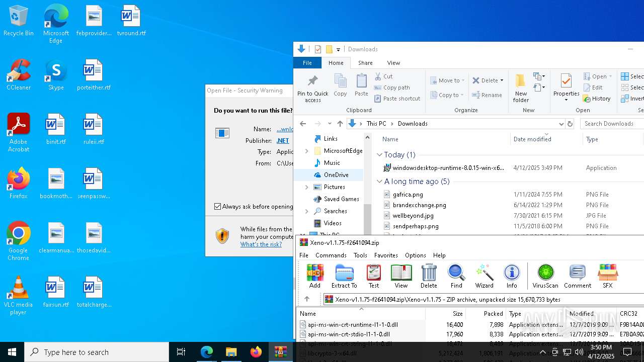
Task: Click Edit in the Explorer ribbon
Action: coord(593,87)
